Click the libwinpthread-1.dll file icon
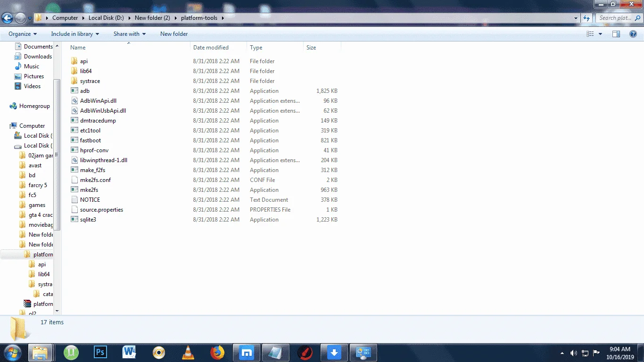 [74, 160]
